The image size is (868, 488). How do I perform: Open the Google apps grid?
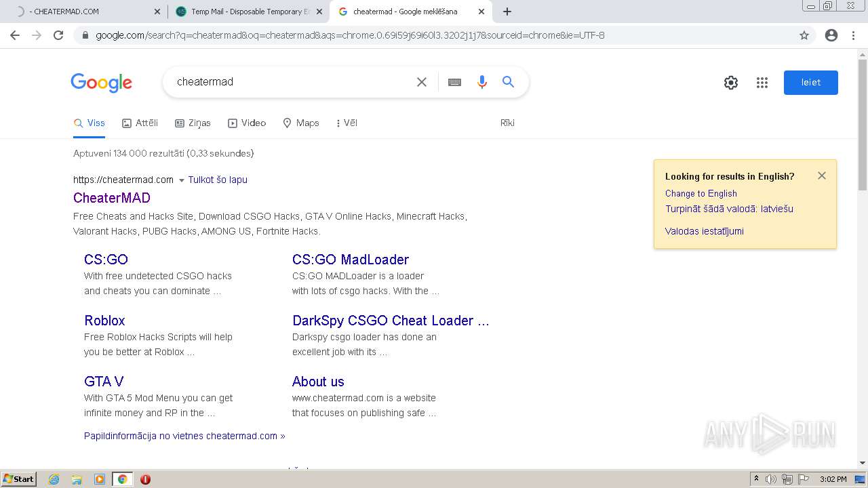[x=762, y=83]
